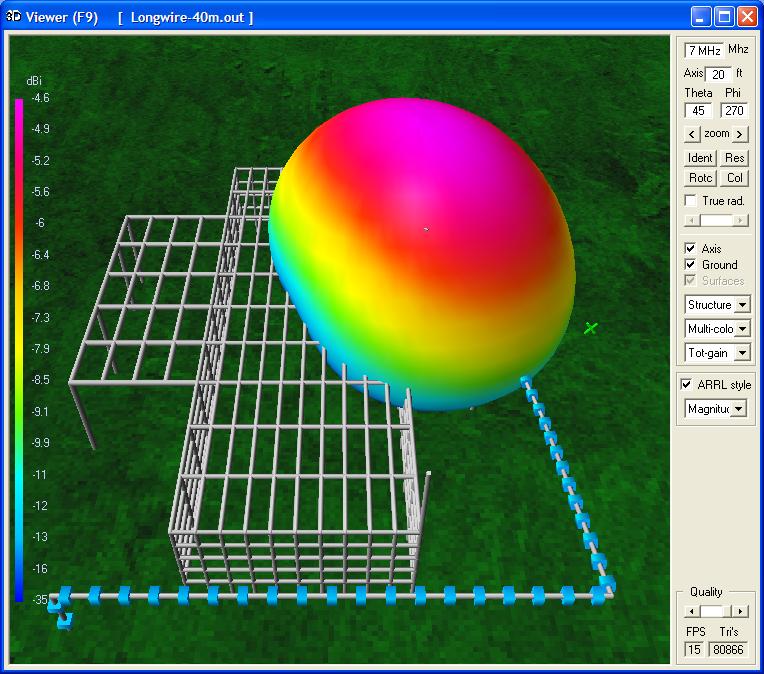Screen dimensions: 764x674
Task: Click the -4.6 dBi scale label
Action: pyautogui.click(x=40, y=98)
